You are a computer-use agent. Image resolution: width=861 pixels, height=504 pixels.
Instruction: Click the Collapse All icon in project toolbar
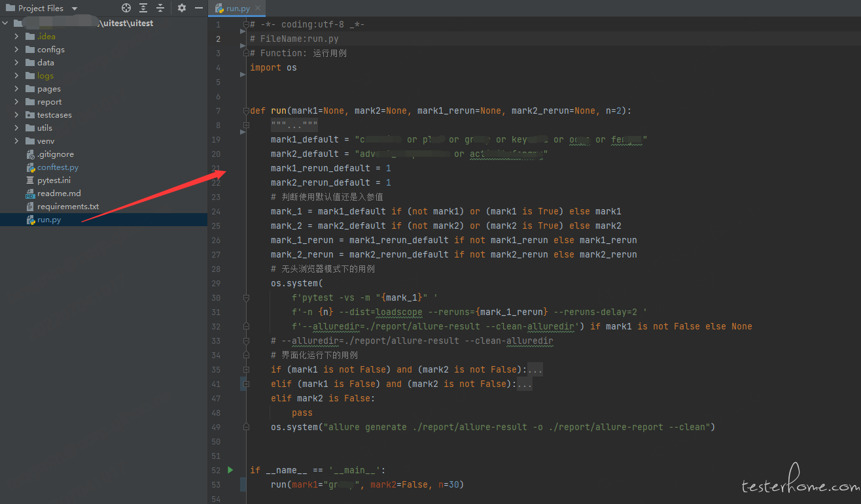[160, 8]
